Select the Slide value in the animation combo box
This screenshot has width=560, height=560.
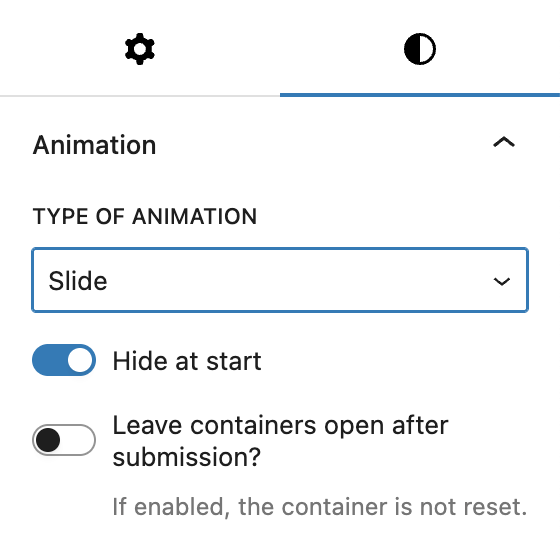coord(78,281)
